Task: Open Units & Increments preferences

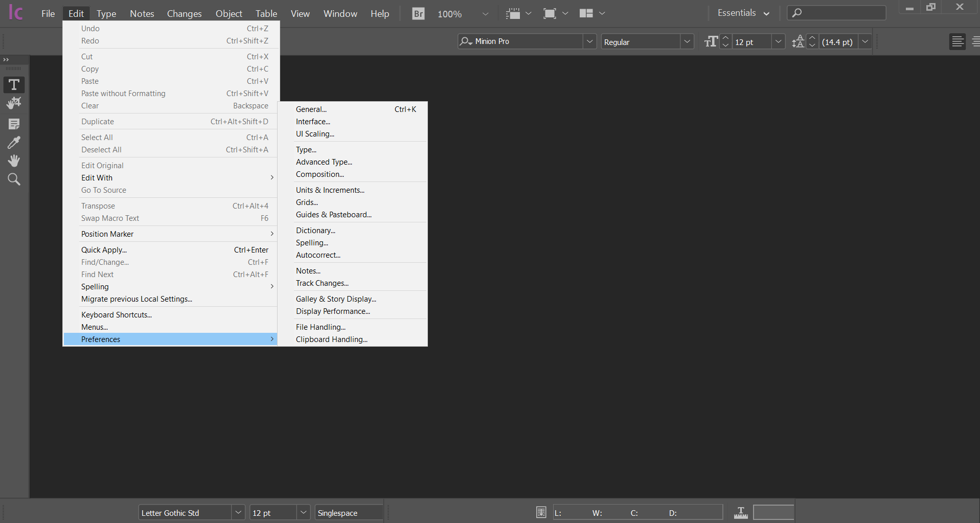Action: pyautogui.click(x=353, y=190)
